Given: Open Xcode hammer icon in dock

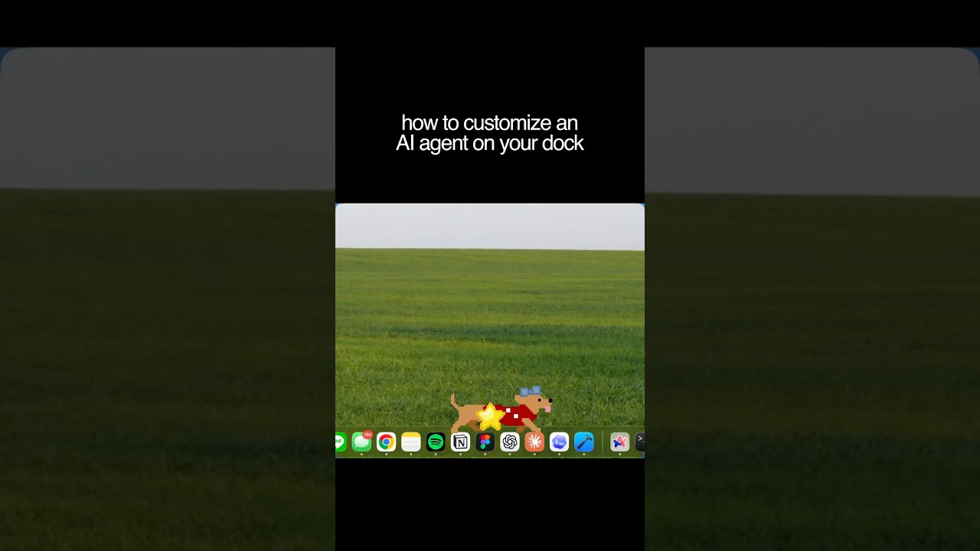Looking at the screenshot, I should [x=584, y=442].
